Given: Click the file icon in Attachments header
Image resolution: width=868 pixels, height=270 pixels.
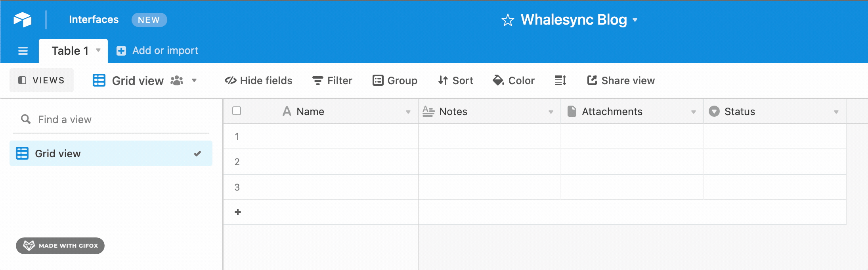Looking at the screenshot, I should (x=572, y=111).
